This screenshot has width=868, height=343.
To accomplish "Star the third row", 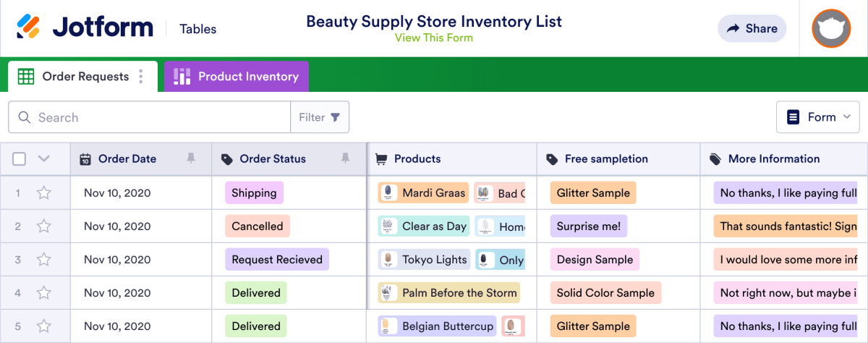I will click(x=44, y=260).
